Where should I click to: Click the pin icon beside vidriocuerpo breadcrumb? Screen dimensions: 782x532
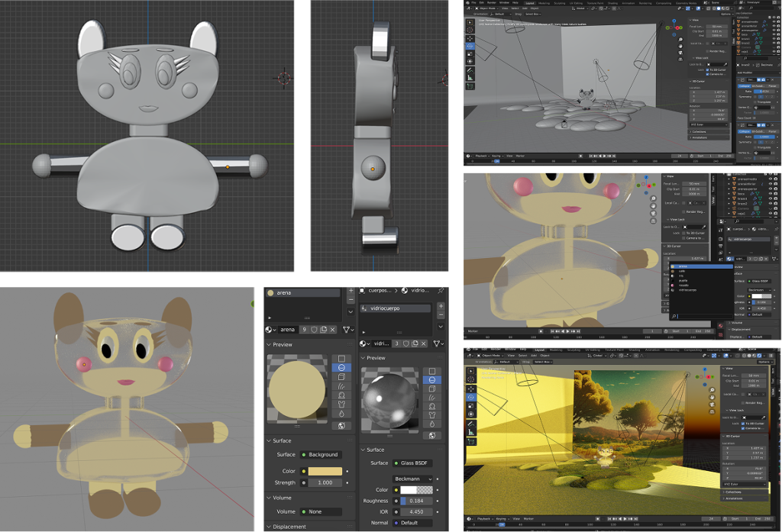(441, 291)
